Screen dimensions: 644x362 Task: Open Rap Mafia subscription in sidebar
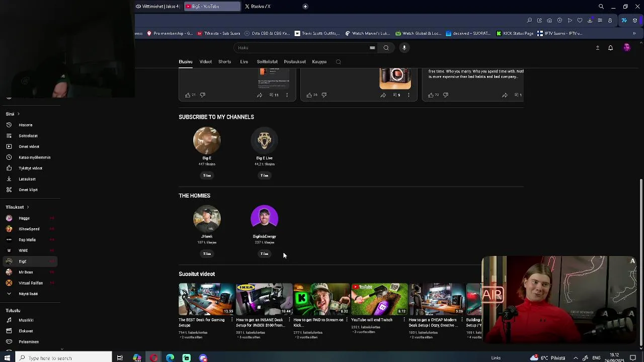tap(28, 240)
